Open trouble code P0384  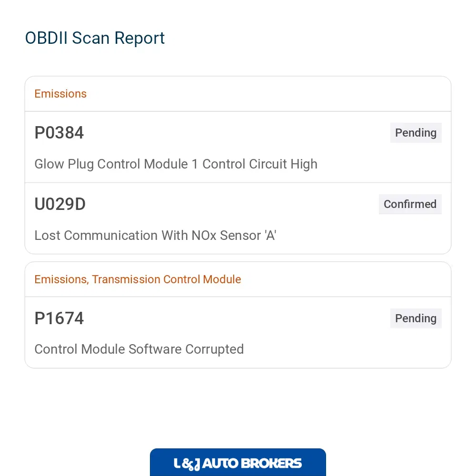[59, 133]
